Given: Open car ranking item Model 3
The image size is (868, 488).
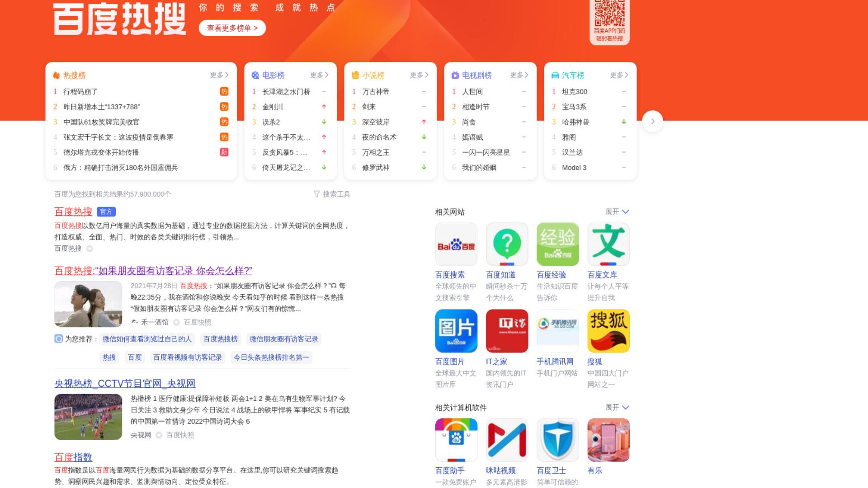Looking at the screenshot, I should (x=574, y=168).
